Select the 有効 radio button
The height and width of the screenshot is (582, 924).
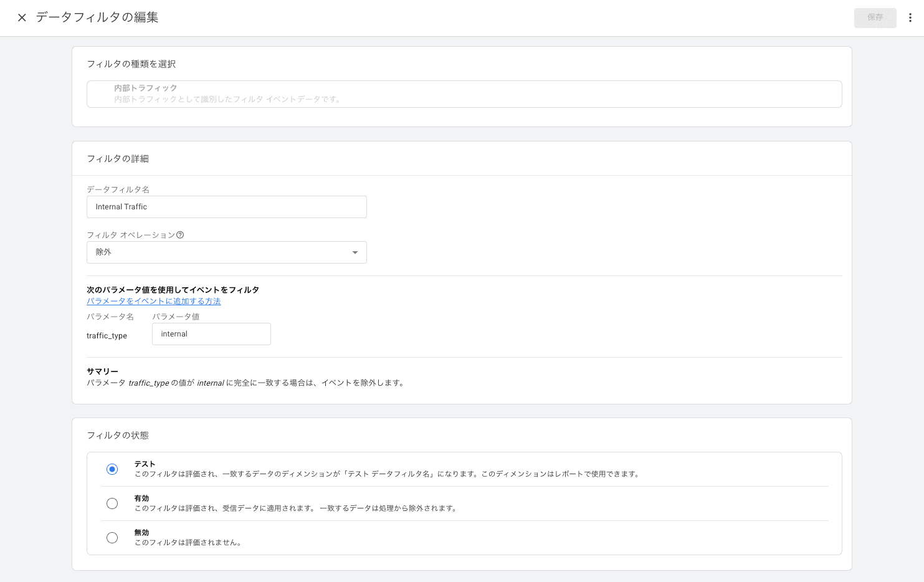click(112, 503)
